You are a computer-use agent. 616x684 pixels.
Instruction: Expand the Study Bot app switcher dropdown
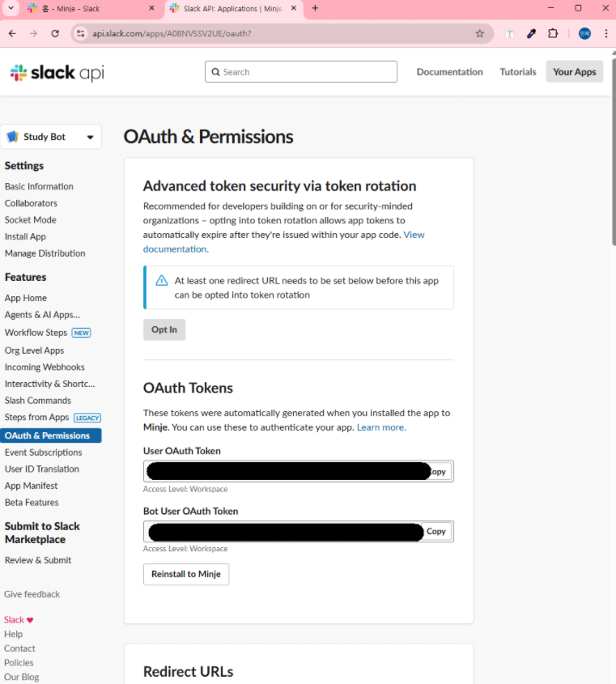[x=91, y=137]
